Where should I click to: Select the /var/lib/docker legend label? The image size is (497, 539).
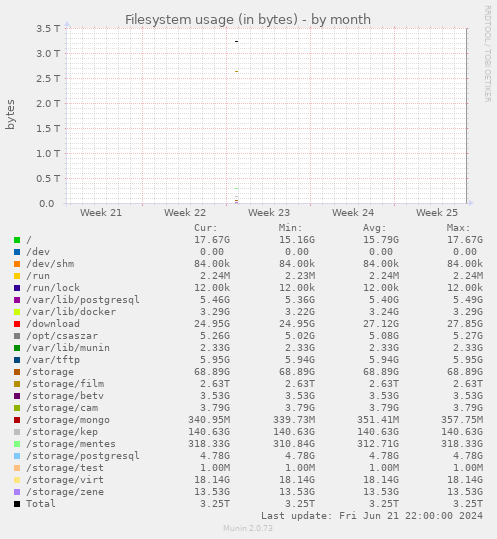pyautogui.click(x=71, y=312)
